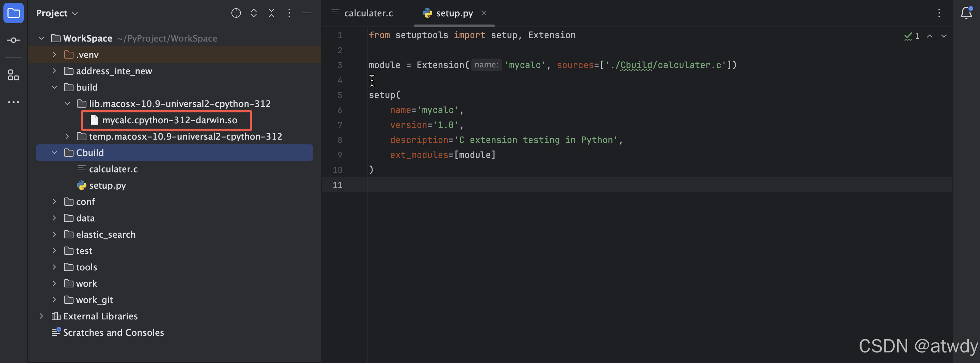980x363 pixels.
Task: Expand the work_git folder
Action: tap(54, 300)
